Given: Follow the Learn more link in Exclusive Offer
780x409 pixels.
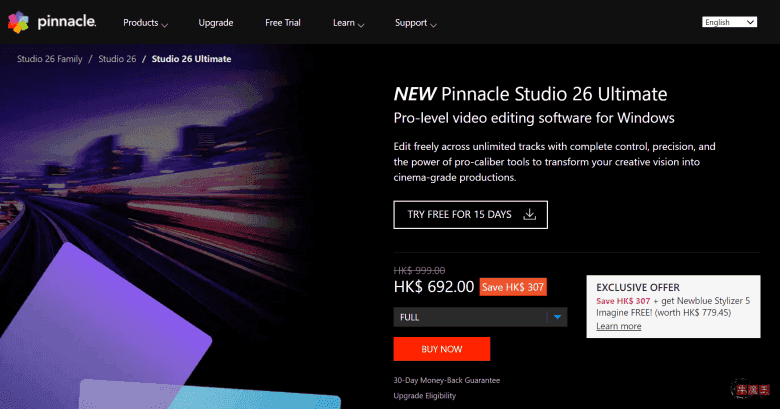Looking at the screenshot, I should [618, 326].
